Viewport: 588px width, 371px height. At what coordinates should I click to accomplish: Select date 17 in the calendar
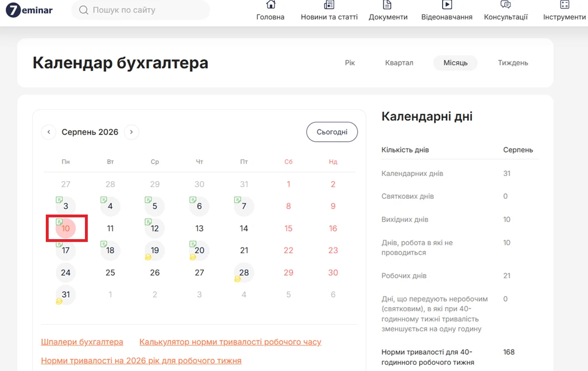[65, 250]
